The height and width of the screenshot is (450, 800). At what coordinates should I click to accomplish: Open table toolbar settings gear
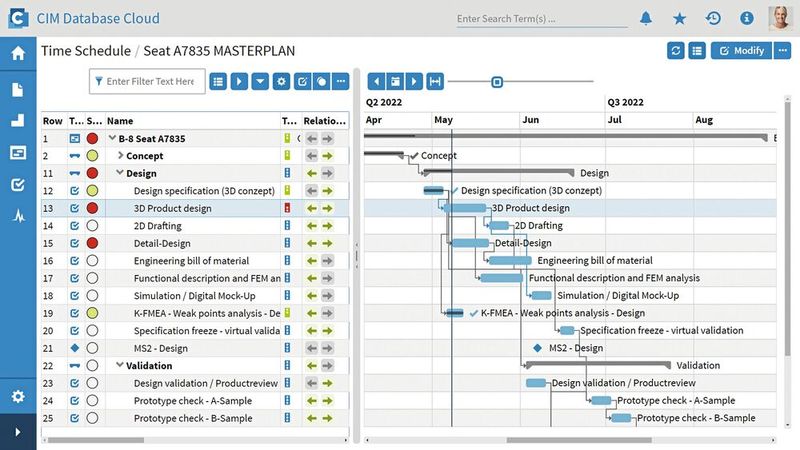[x=281, y=82]
